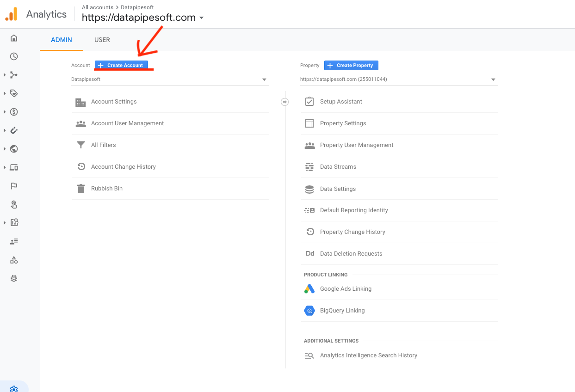Click the Setup Assistant checklist icon
Screen dimensions: 575x392
pyautogui.click(x=309, y=102)
